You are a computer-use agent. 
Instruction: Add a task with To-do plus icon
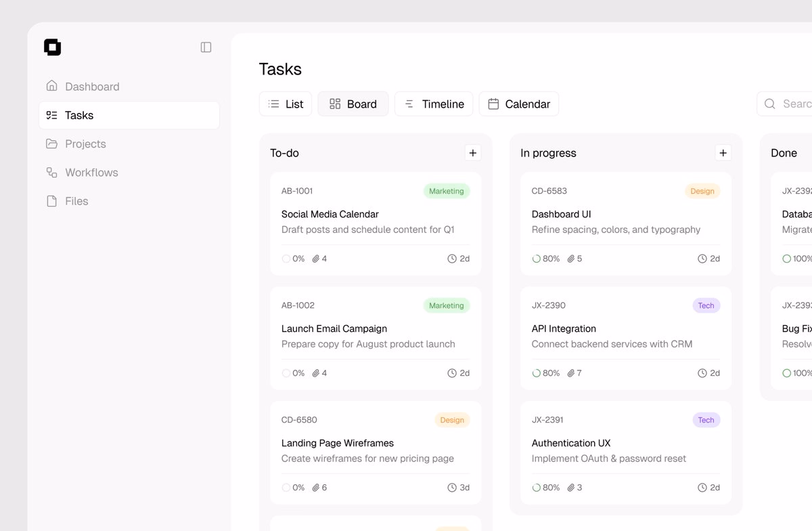(473, 153)
